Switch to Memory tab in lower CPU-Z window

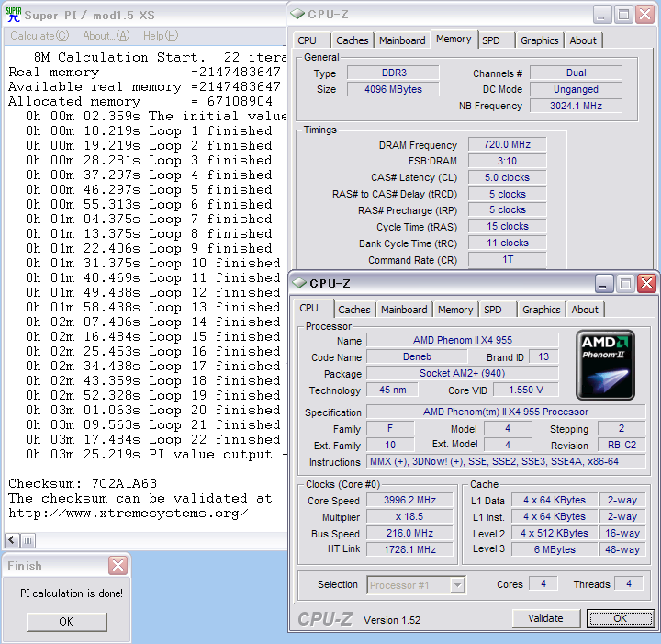click(x=455, y=310)
